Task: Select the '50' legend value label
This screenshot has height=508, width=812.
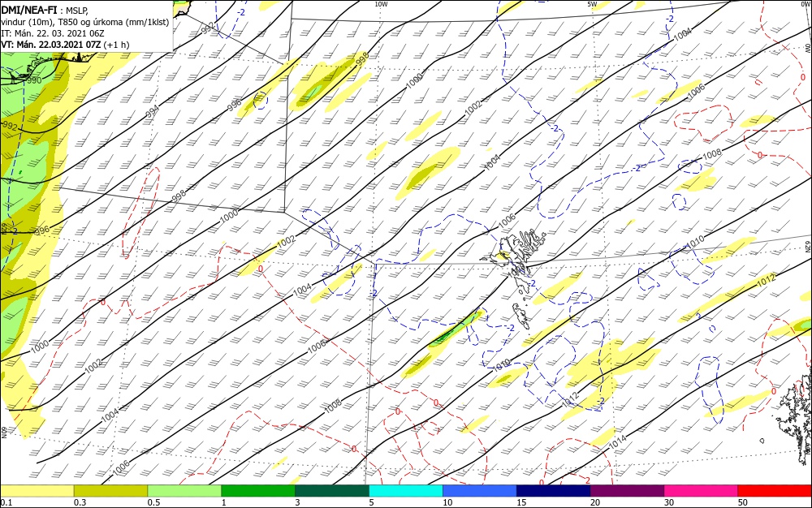Action: coord(743,502)
